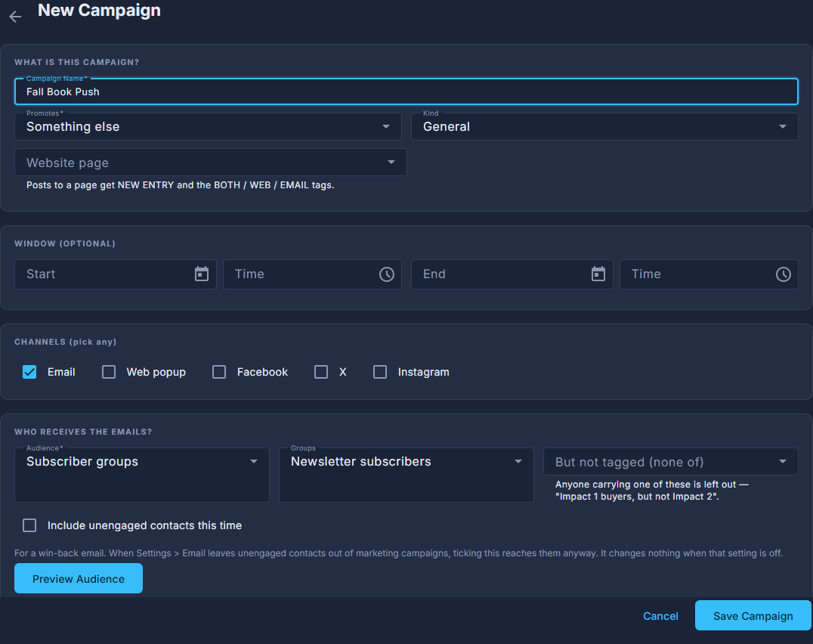Open the Promotes dropdown
This screenshot has width=813, height=644.
point(208,126)
